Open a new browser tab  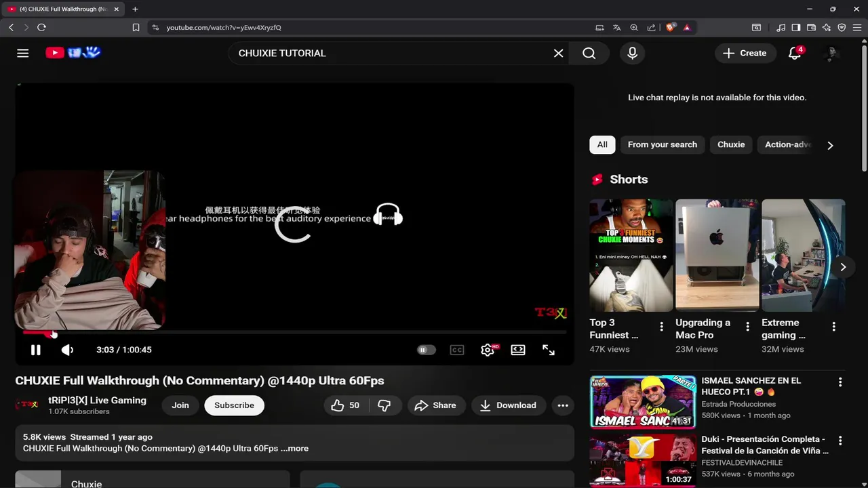135,9
